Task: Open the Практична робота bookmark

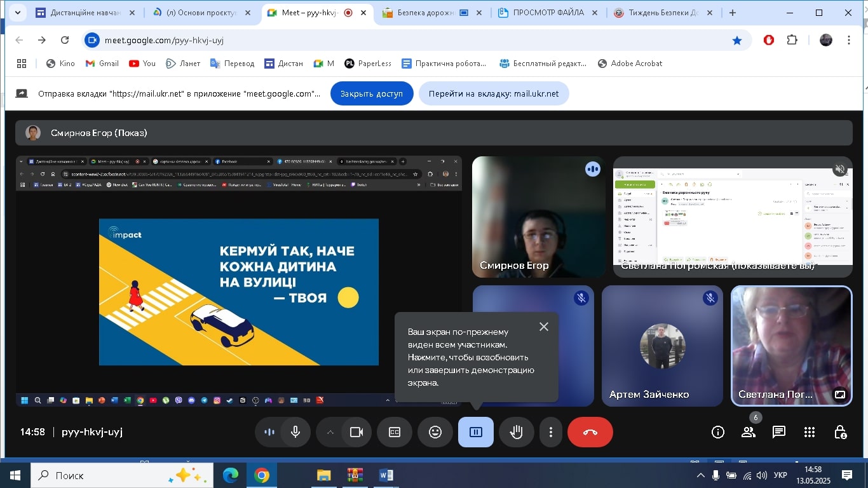Action: 444,64
